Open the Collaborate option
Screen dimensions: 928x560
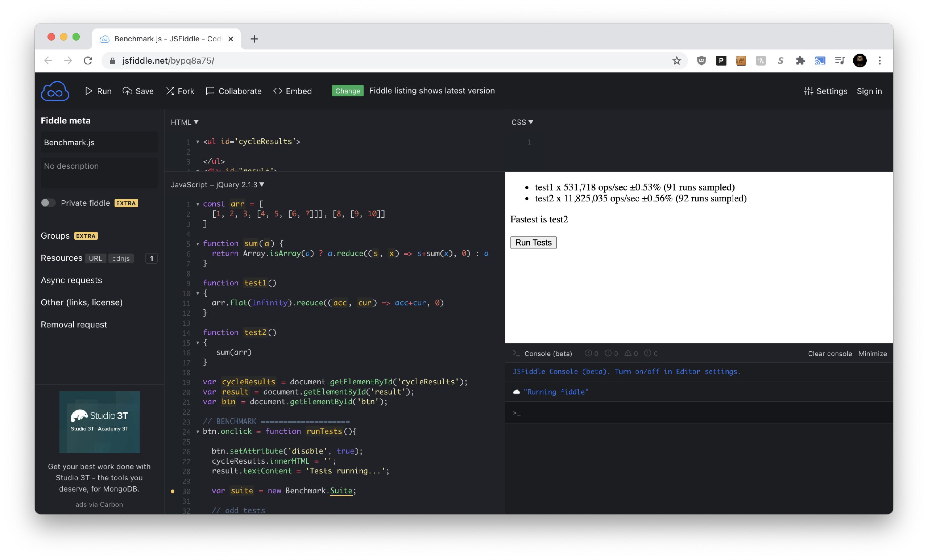tap(233, 91)
